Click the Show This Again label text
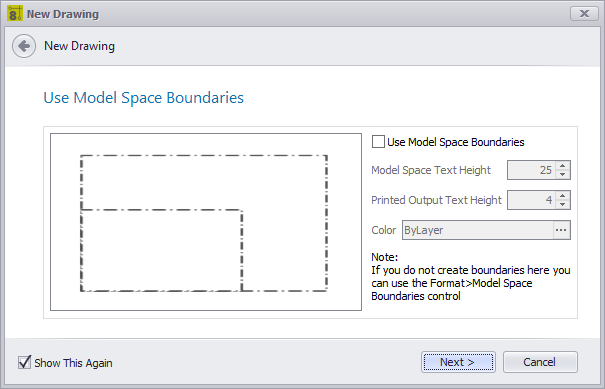The image size is (605, 389). click(x=73, y=363)
